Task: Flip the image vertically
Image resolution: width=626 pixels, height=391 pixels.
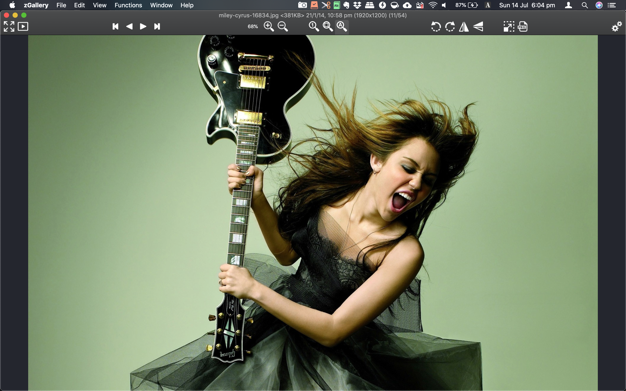Action: click(x=478, y=27)
